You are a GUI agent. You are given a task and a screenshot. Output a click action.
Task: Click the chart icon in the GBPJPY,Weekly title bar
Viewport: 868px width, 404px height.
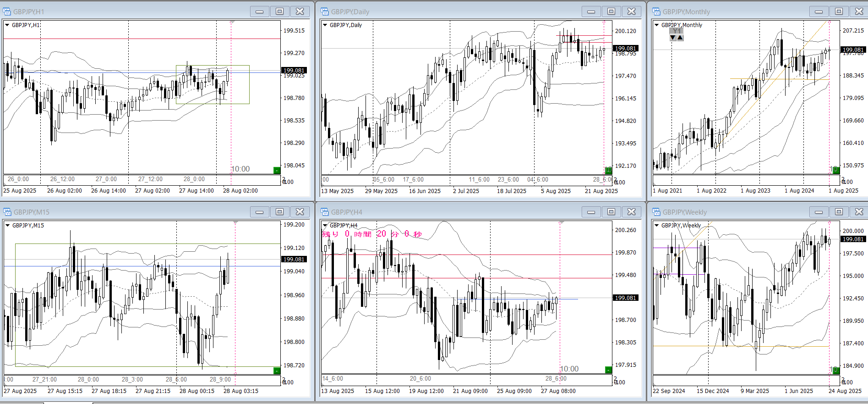pos(656,212)
